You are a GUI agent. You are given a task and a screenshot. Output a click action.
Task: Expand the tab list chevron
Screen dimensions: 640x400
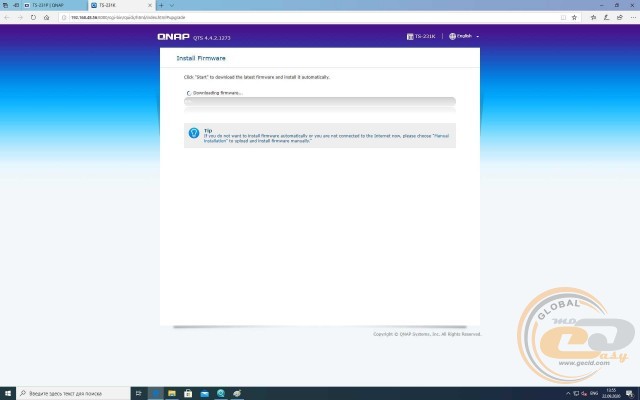[172, 5]
